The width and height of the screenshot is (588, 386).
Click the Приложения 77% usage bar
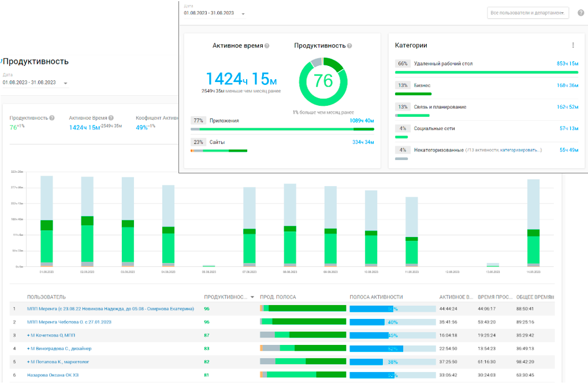(282, 129)
